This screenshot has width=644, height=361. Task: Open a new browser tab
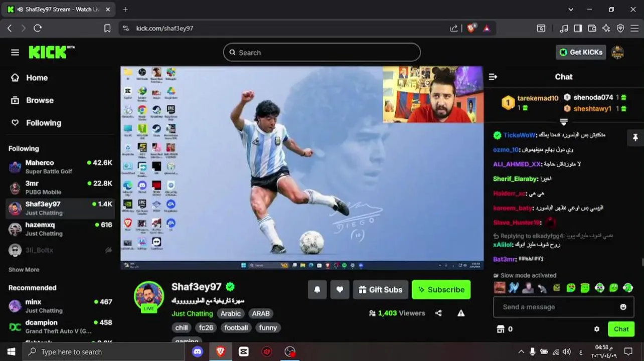[x=125, y=10]
